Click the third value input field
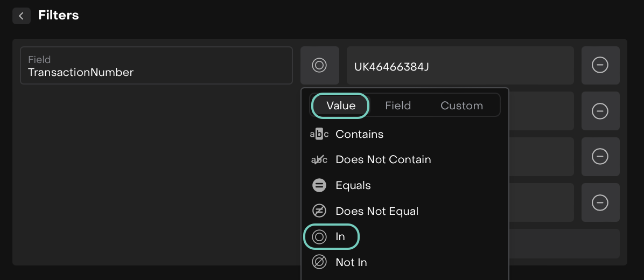Viewport: 644px width, 280px height. click(541, 157)
